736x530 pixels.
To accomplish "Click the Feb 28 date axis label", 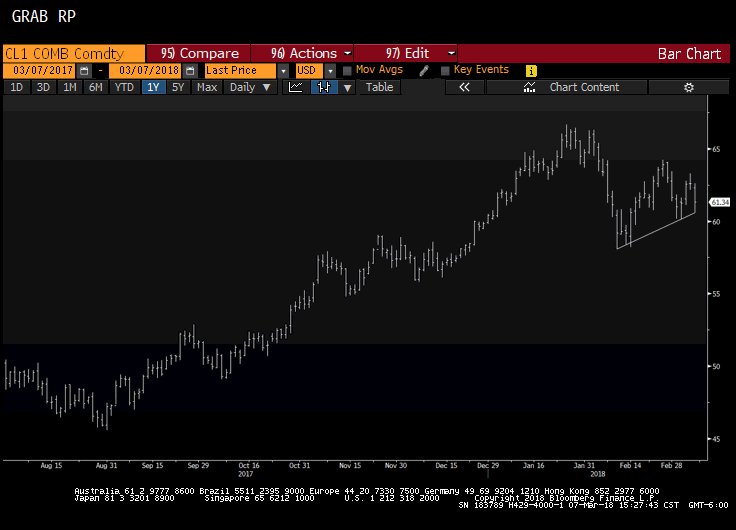I will [x=671, y=466].
